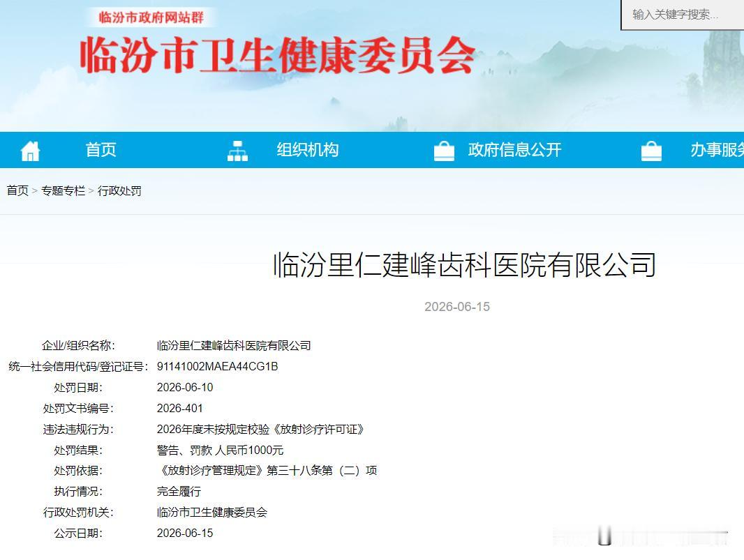The image size is (744, 560).
Task: Click the company name value in 企业/组织名称 row
Action: (x=234, y=346)
